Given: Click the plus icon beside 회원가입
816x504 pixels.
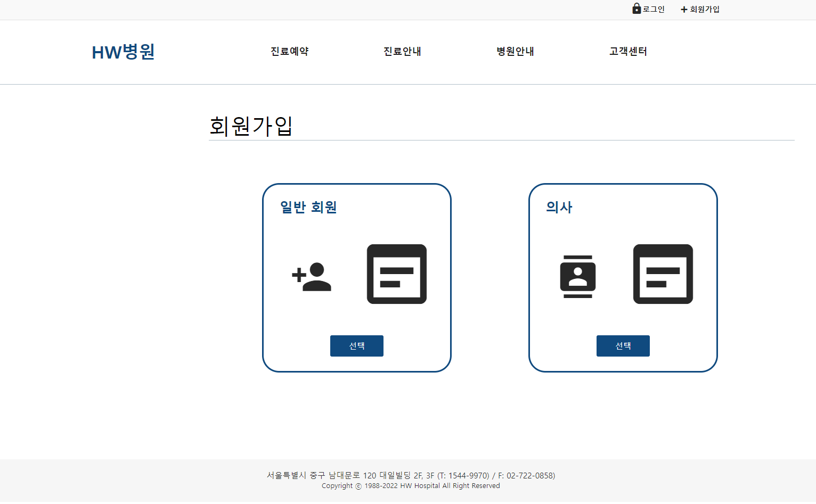Looking at the screenshot, I should pyautogui.click(x=683, y=9).
